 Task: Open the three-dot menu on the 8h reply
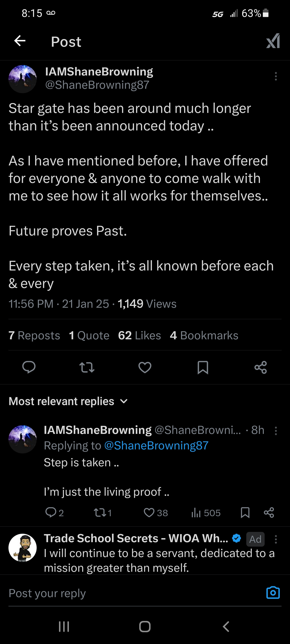276,431
